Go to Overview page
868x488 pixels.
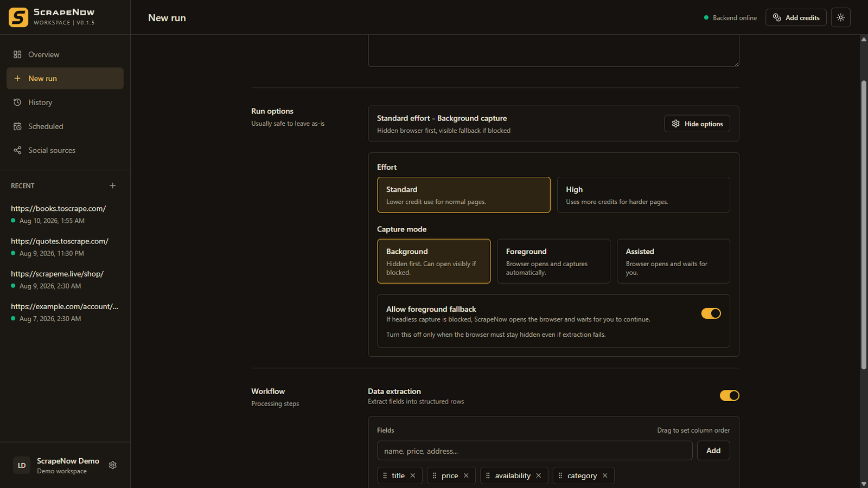[65, 55]
